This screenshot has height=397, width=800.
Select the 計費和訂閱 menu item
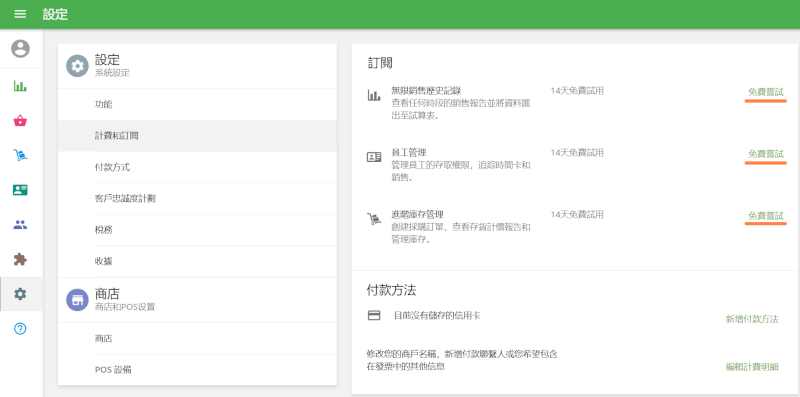point(197,136)
